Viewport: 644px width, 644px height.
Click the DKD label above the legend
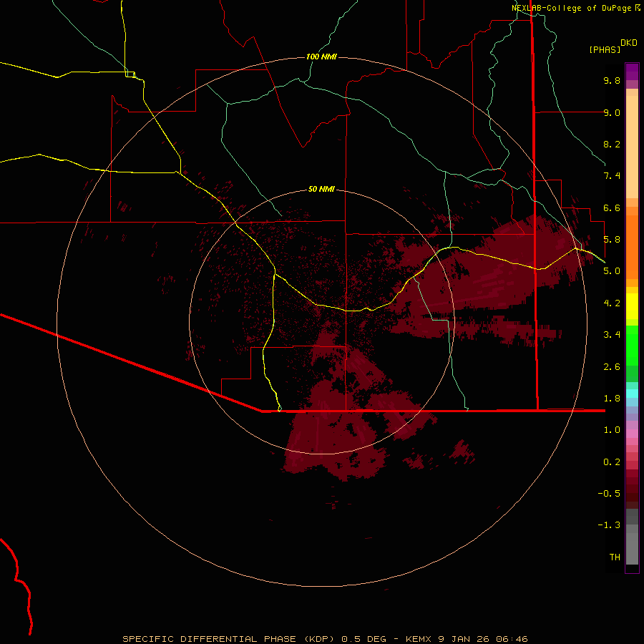(629, 43)
